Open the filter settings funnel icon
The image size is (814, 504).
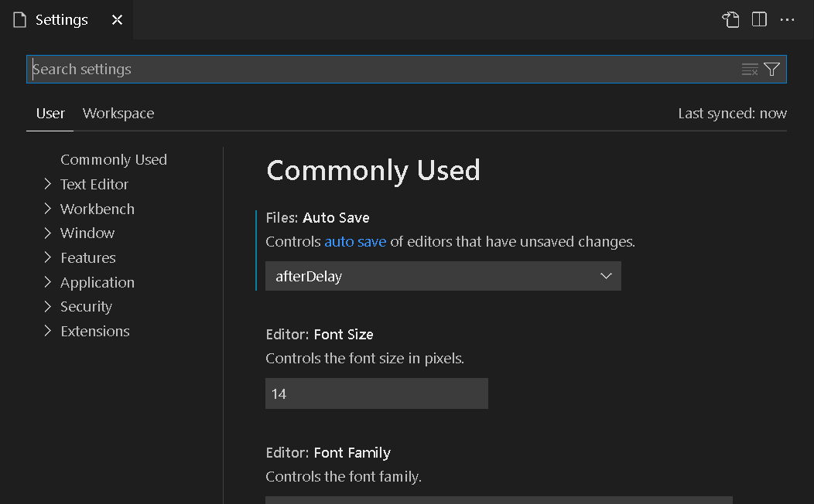pos(772,70)
